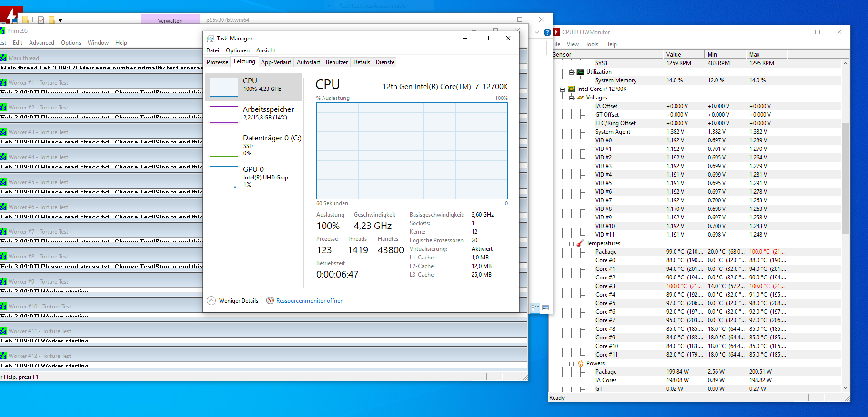Open the Edit menu in Prime95
Viewport: 868px width, 417px height.
(18, 43)
